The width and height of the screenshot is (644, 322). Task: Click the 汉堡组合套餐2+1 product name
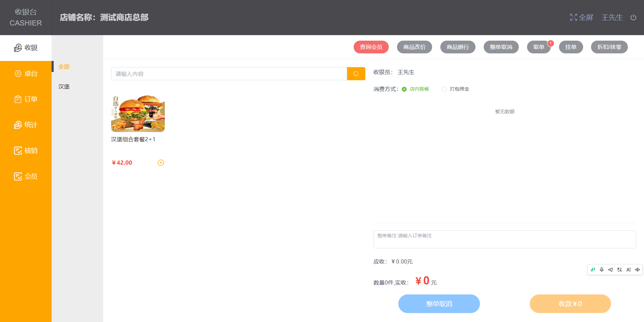pyautogui.click(x=133, y=139)
